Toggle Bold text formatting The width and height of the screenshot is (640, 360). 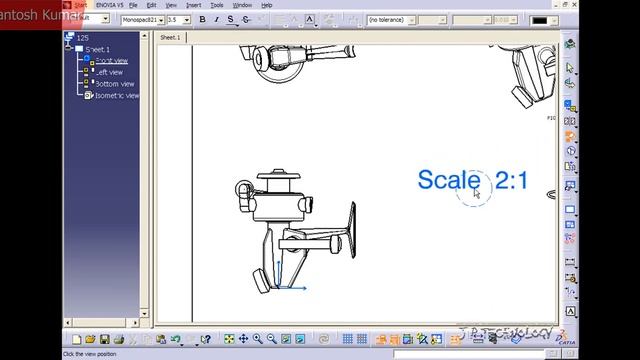coord(202,20)
